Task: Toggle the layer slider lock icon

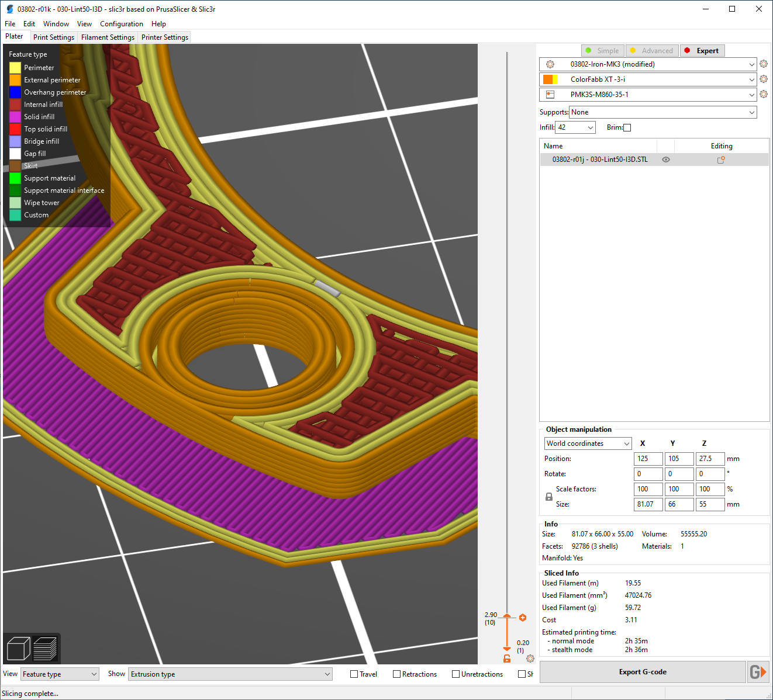Action: [x=507, y=659]
